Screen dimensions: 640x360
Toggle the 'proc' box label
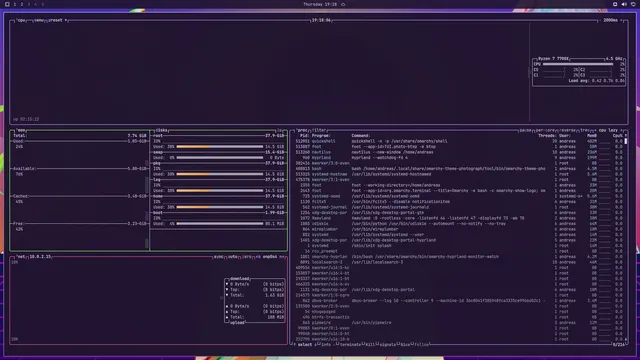point(302,130)
